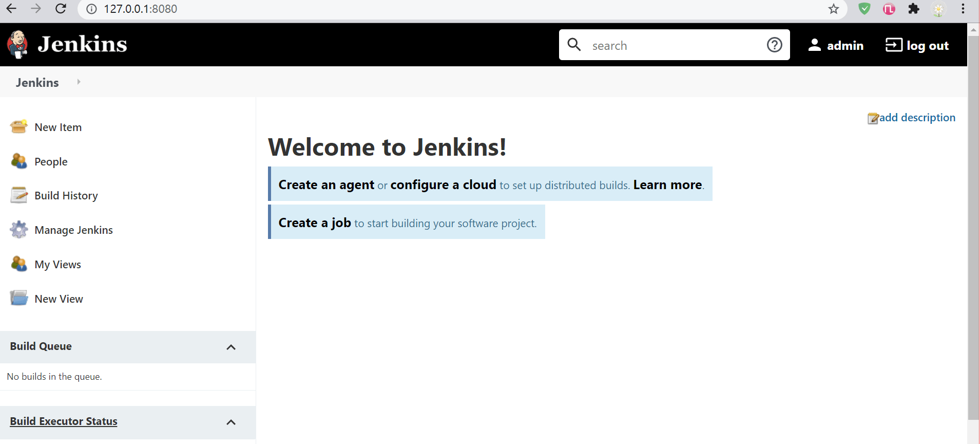Click the log out arrow icon
980x444 pixels.
894,45
